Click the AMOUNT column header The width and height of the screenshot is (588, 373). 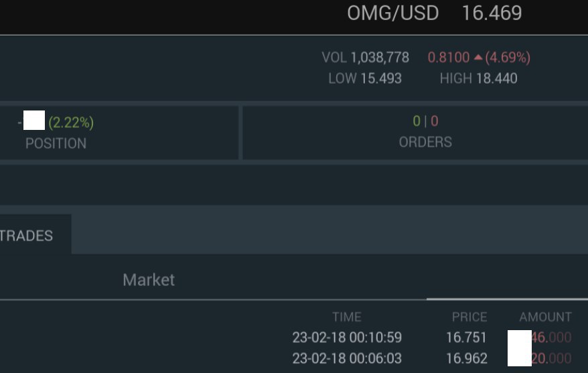tap(546, 317)
